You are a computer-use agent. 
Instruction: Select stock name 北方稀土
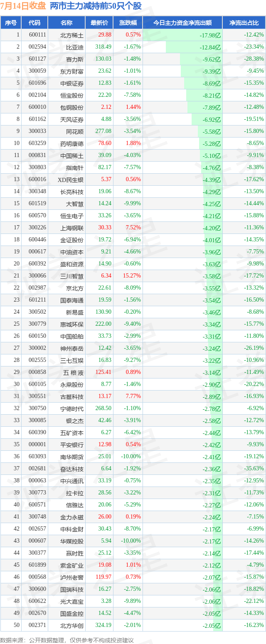click(x=72, y=35)
